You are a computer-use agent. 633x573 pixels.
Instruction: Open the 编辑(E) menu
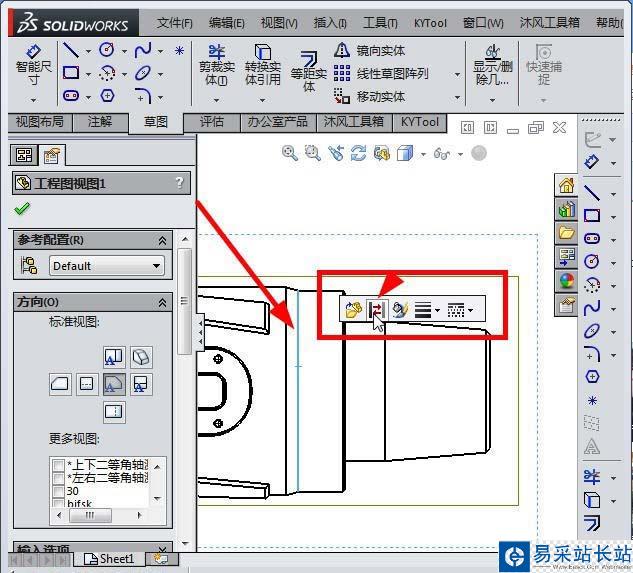point(226,23)
